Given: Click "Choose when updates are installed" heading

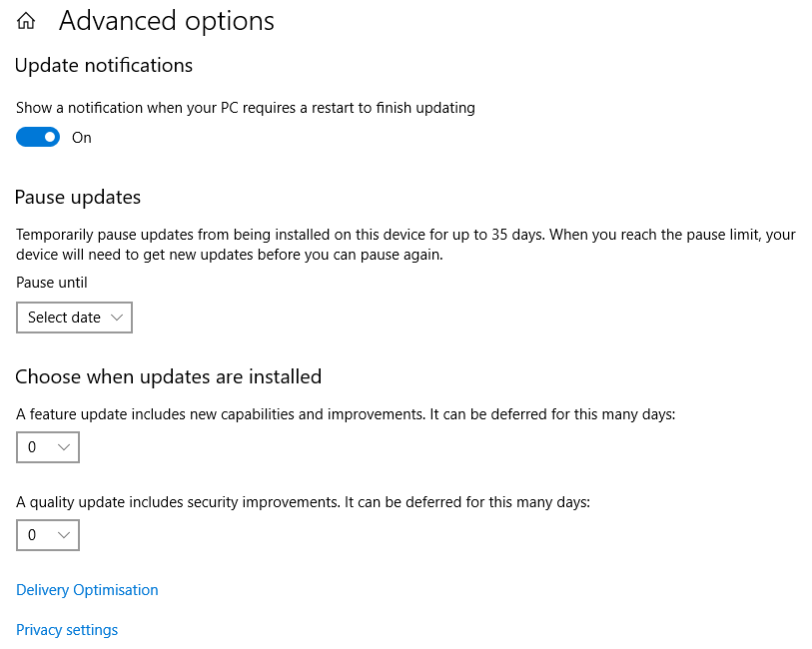Looking at the screenshot, I should point(169,376).
